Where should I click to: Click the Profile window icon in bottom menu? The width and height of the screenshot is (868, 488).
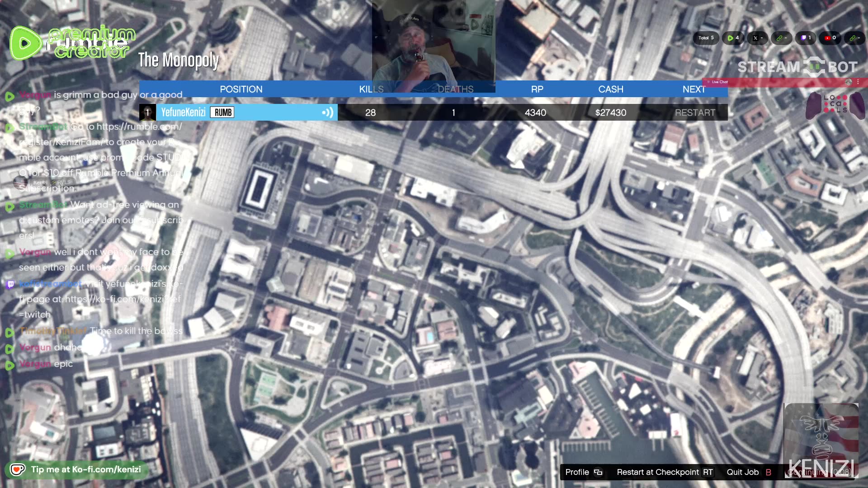click(598, 472)
